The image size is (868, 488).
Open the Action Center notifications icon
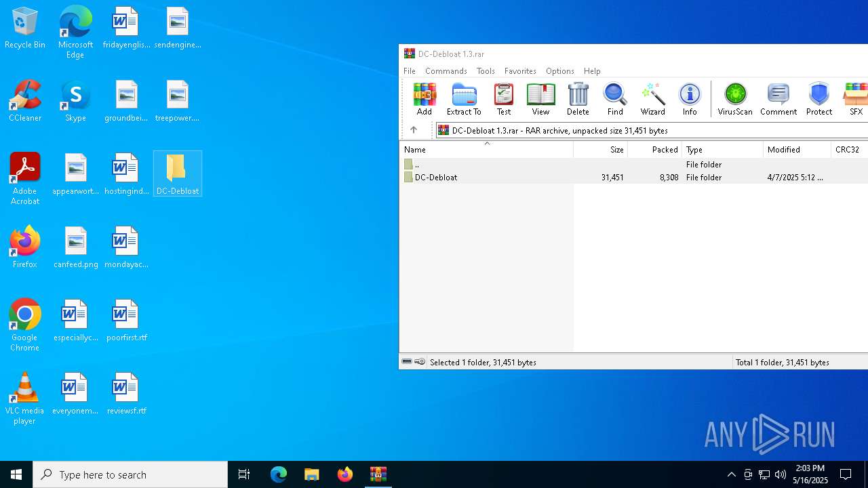(x=846, y=474)
